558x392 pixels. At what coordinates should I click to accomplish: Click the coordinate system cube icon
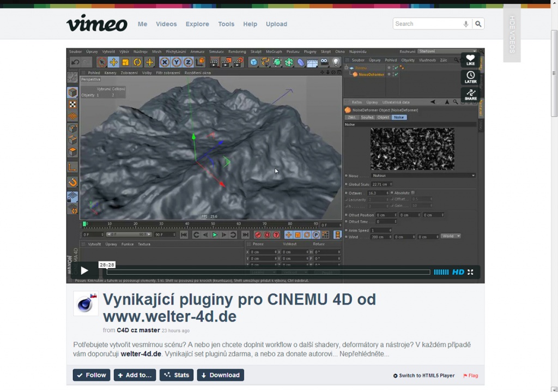[201, 62]
